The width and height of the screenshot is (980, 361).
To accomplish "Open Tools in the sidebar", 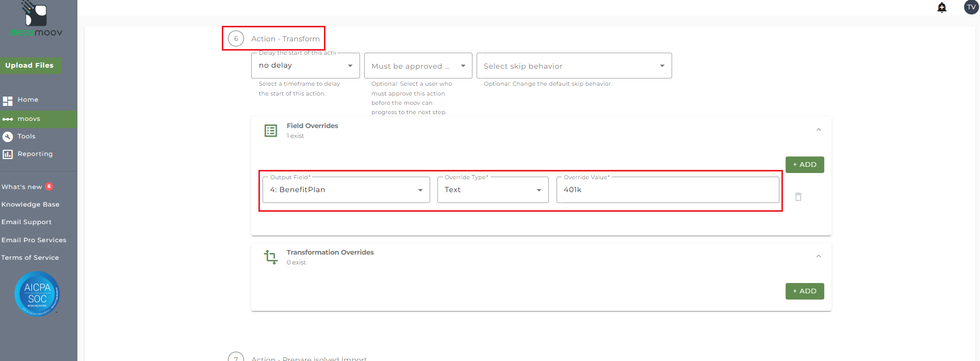I will 26,136.
